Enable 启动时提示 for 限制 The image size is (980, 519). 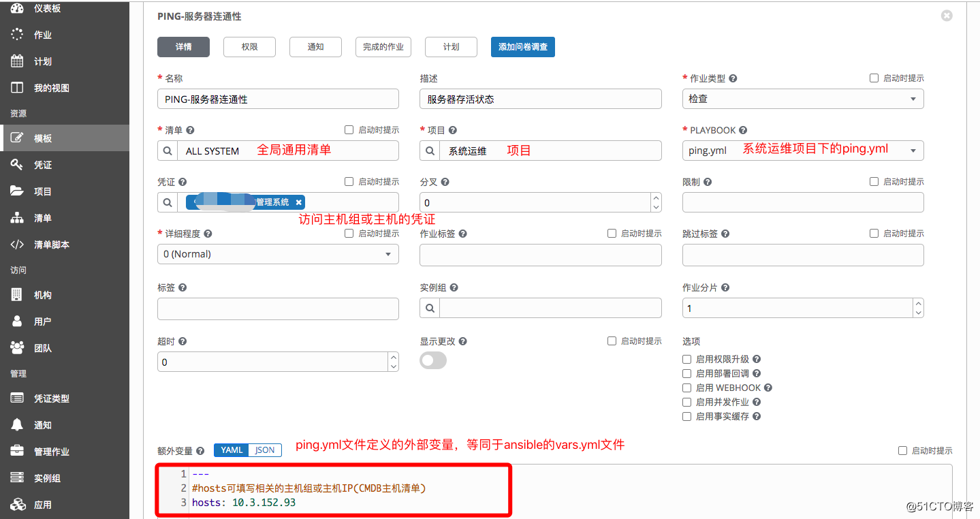click(874, 181)
